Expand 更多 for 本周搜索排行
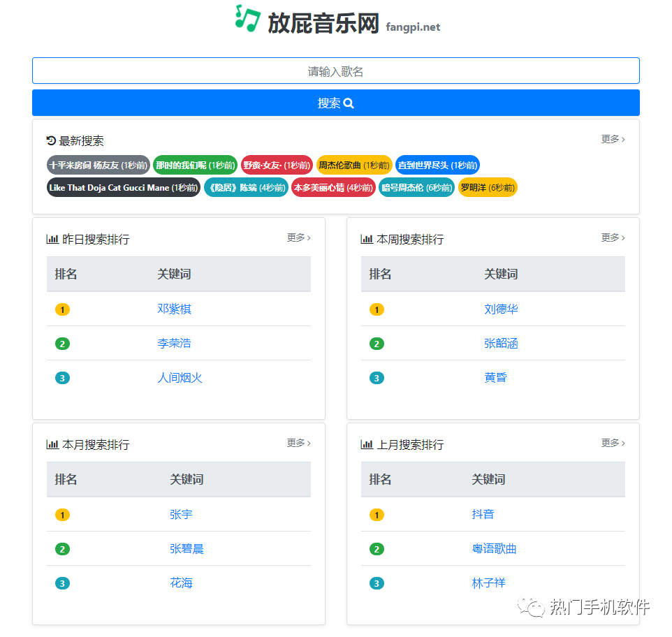This screenshot has height=637, width=672. (613, 237)
